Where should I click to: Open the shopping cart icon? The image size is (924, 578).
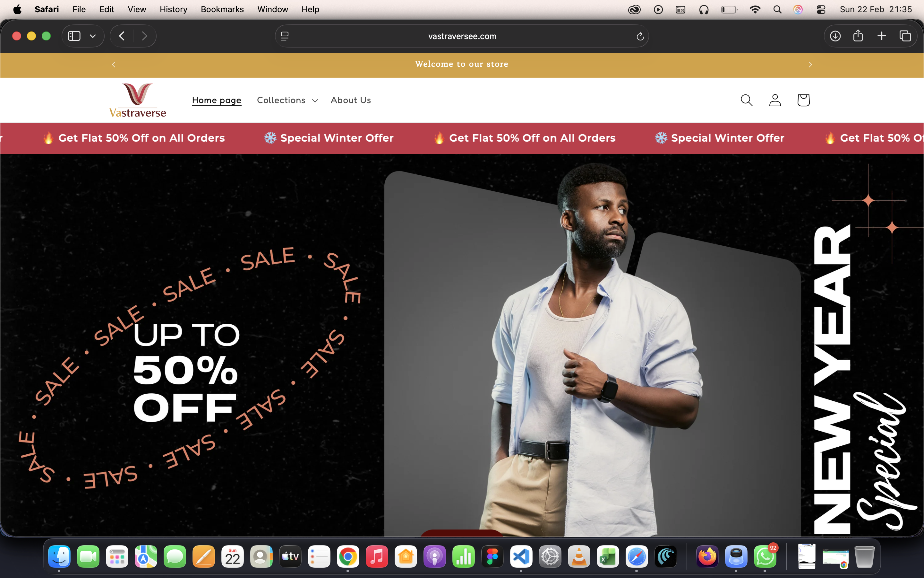pos(803,100)
